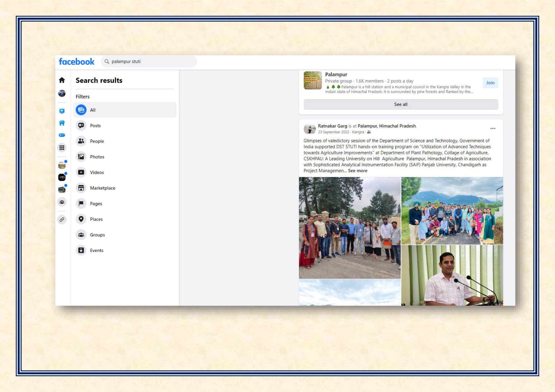
Task: Click the 'Search results' heading
Action: (99, 80)
